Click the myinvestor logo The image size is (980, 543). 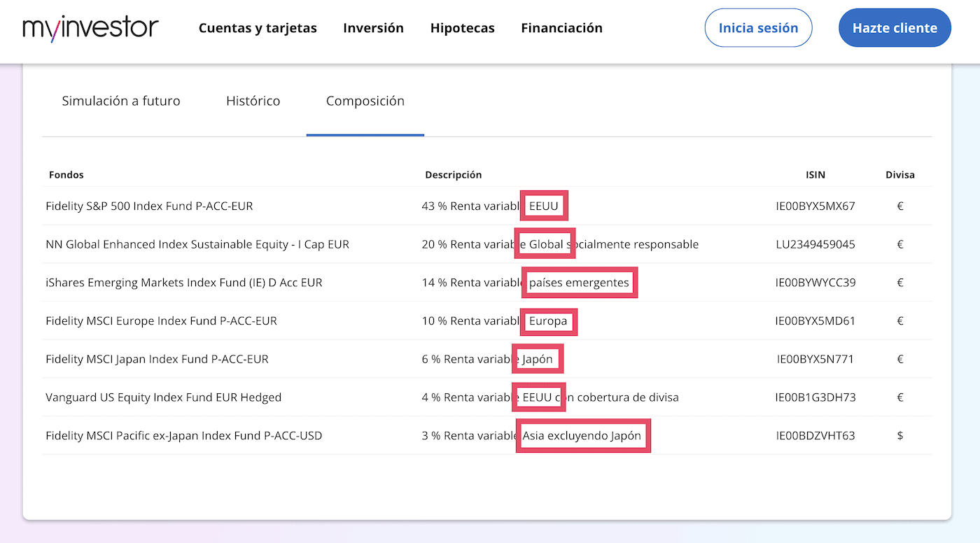pyautogui.click(x=91, y=28)
